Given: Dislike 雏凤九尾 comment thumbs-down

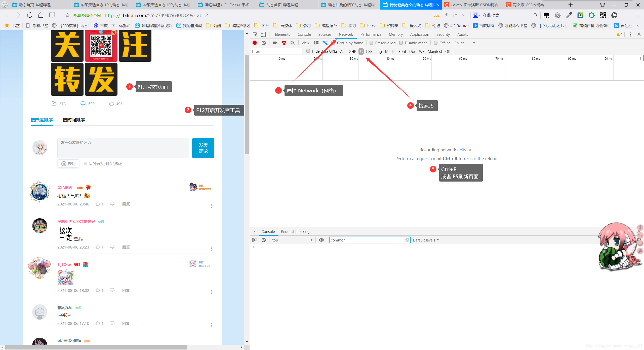Looking at the screenshot, I should 112,323.
